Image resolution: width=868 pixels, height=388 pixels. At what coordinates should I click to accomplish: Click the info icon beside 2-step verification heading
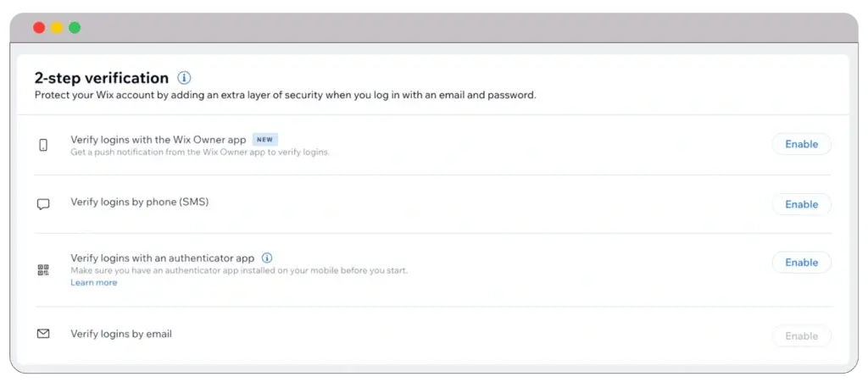click(x=185, y=78)
